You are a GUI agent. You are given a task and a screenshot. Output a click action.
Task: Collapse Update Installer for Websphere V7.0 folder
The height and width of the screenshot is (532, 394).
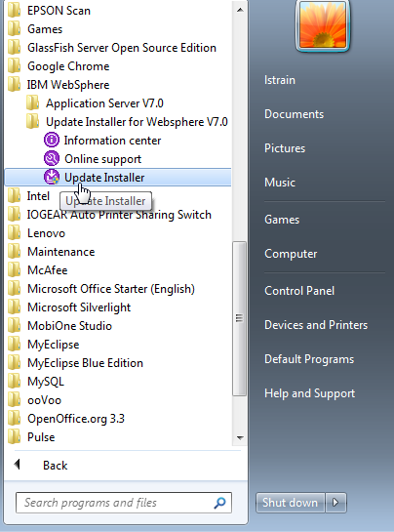tap(137, 122)
